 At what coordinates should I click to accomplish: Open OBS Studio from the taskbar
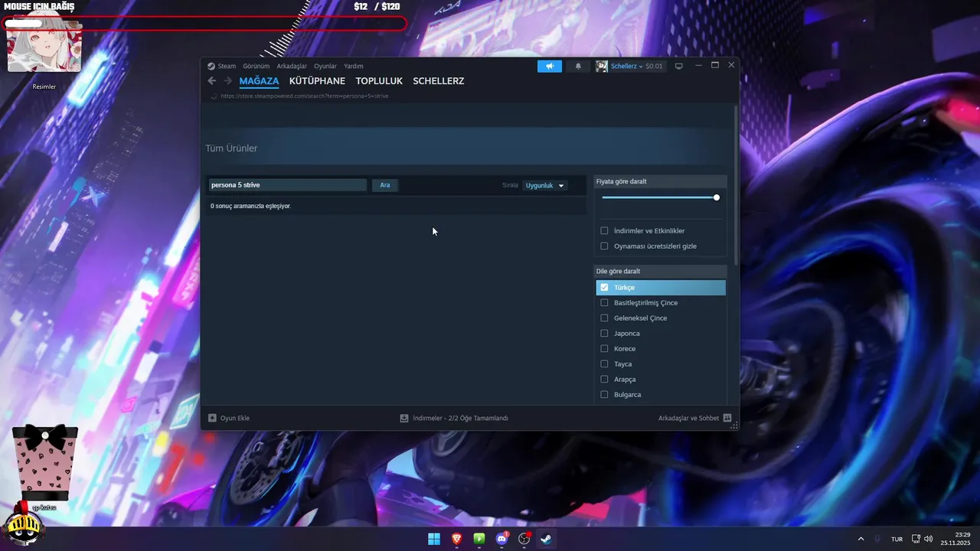[524, 539]
